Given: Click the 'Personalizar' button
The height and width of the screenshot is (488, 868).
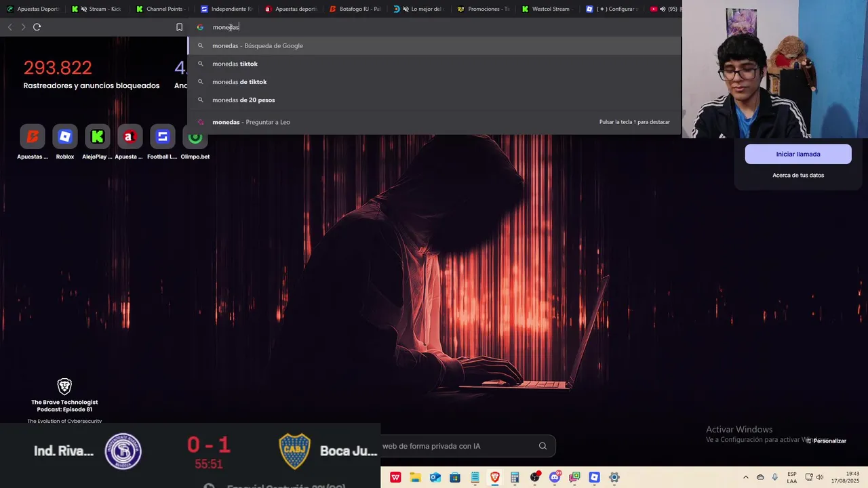Looking at the screenshot, I should pyautogui.click(x=826, y=441).
